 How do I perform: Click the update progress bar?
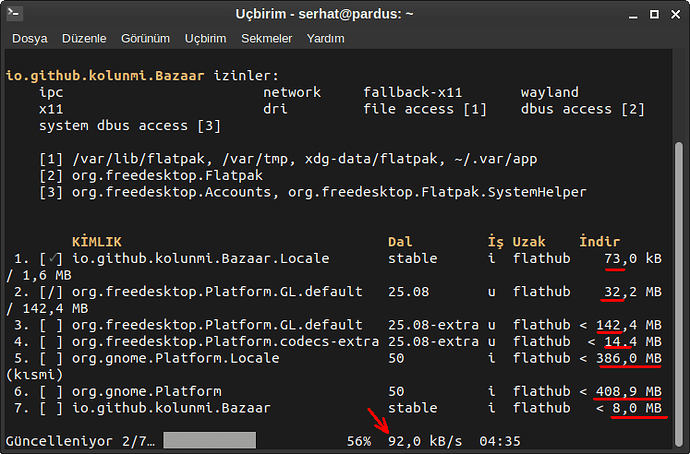coord(209,440)
